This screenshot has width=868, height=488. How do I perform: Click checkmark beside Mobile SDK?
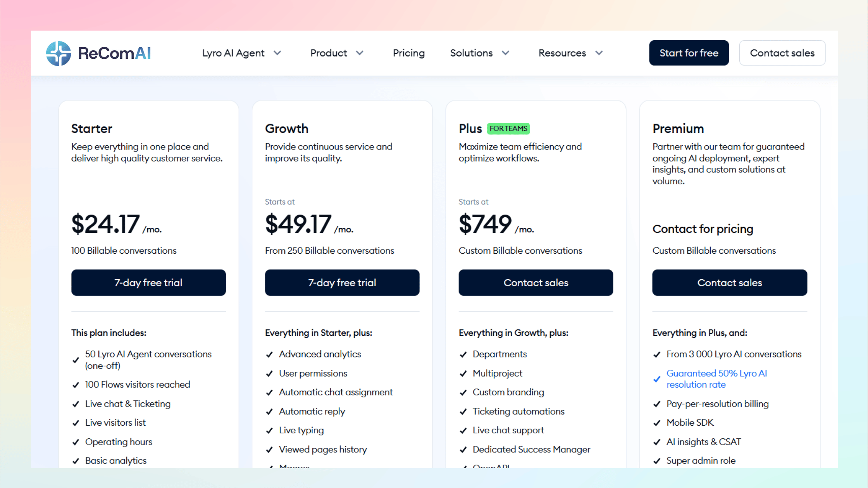[657, 423]
